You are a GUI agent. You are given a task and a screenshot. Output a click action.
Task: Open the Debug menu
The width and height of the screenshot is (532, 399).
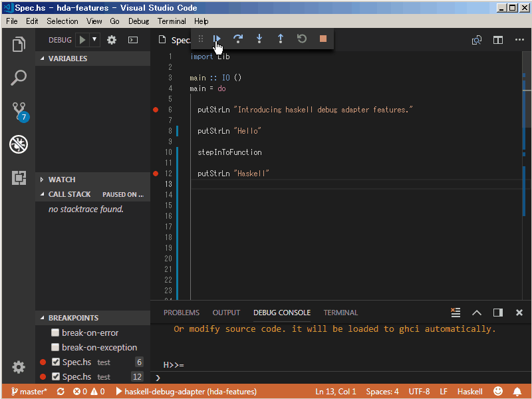click(x=139, y=21)
